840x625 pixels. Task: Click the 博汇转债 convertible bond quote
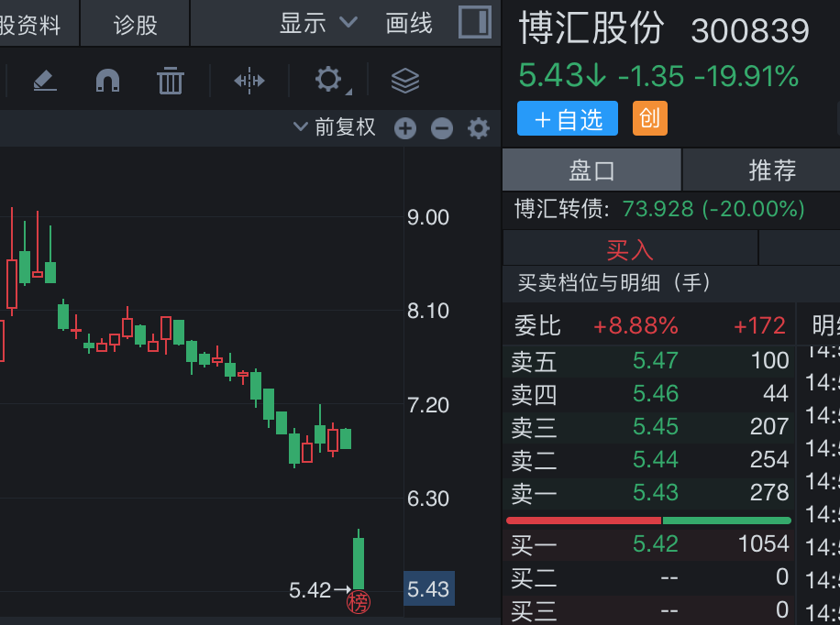click(x=658, y=209)
